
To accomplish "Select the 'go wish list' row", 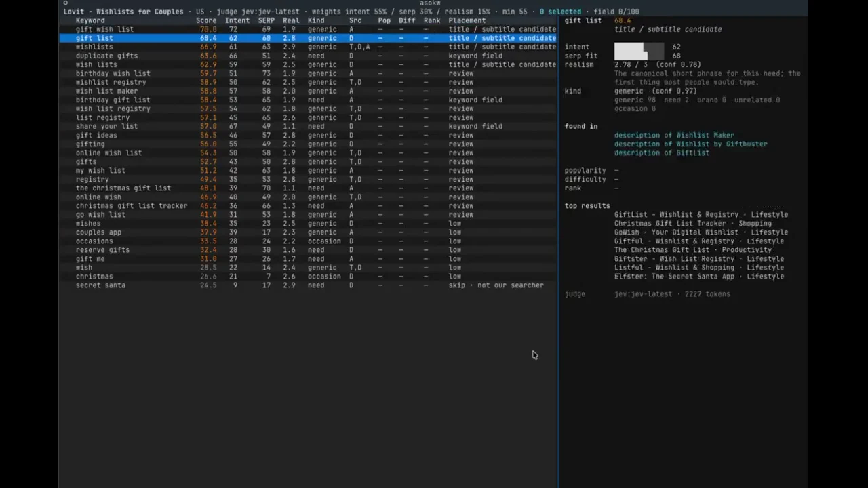I will [x=308, y=214].
